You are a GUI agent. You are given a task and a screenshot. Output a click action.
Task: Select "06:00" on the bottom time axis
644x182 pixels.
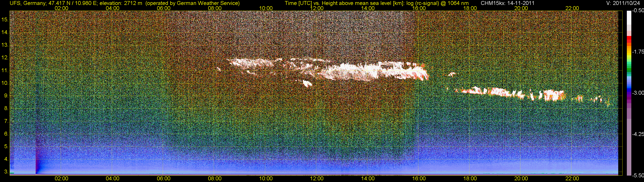[x=164, y=179]
